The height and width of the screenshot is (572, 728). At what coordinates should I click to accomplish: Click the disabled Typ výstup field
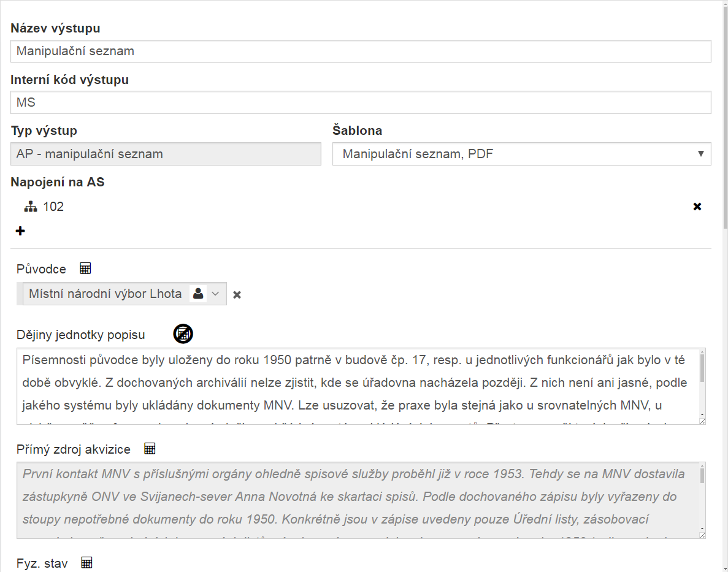166,154
